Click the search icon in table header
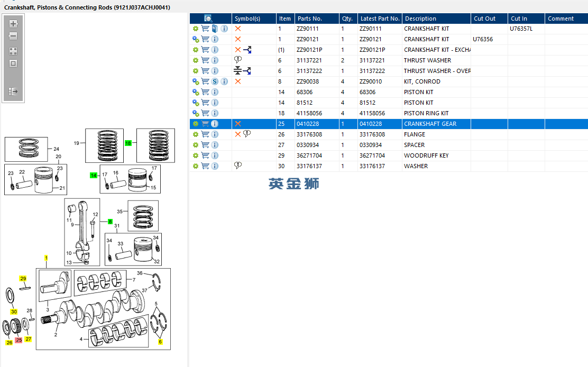This screenshot has height=367, width=588. 208,19
